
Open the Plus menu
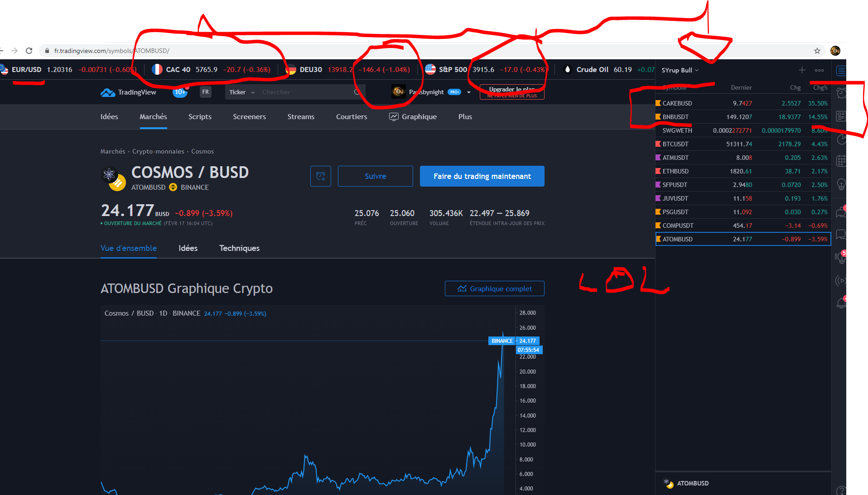click(x=465, y=117)
